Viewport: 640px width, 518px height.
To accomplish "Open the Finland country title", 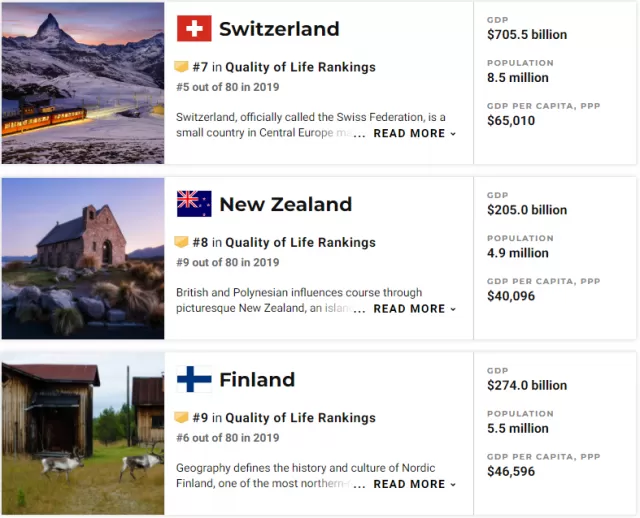I will click(257, 380).
